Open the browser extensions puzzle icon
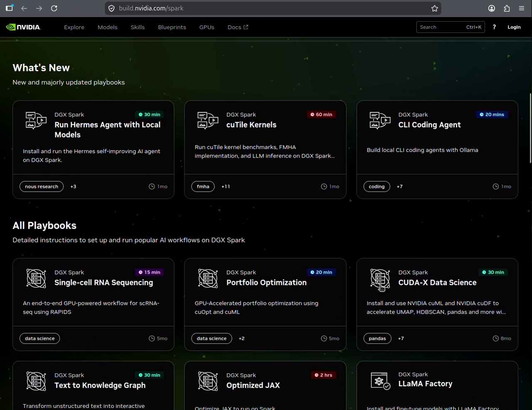 (x=507, y=8)
